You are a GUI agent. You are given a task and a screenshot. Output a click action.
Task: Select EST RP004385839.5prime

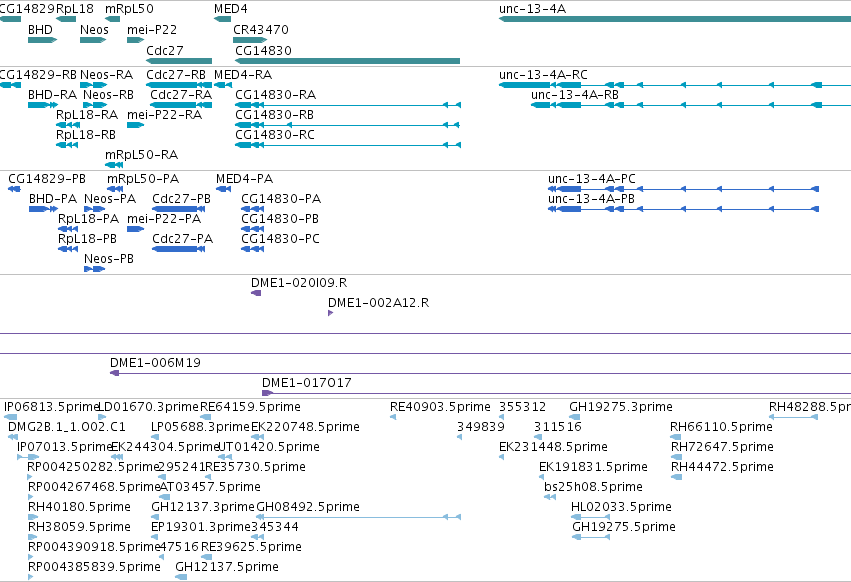pos(30,578)
